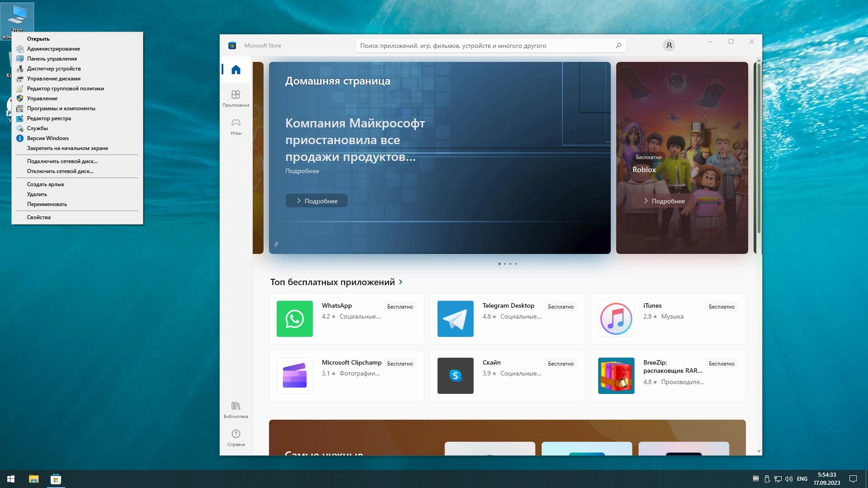Select Редактор реестра in the context menu
This screenshot has height=488, width=868.
49,118
